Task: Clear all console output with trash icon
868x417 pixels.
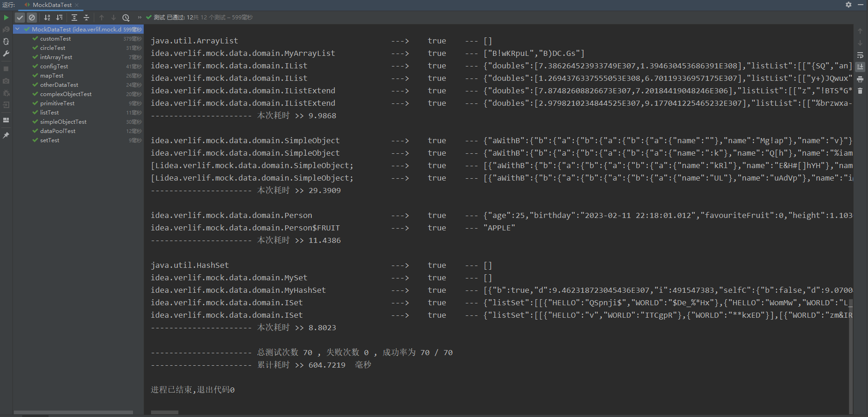Action: pyautogui.click(x=860, y=91)
